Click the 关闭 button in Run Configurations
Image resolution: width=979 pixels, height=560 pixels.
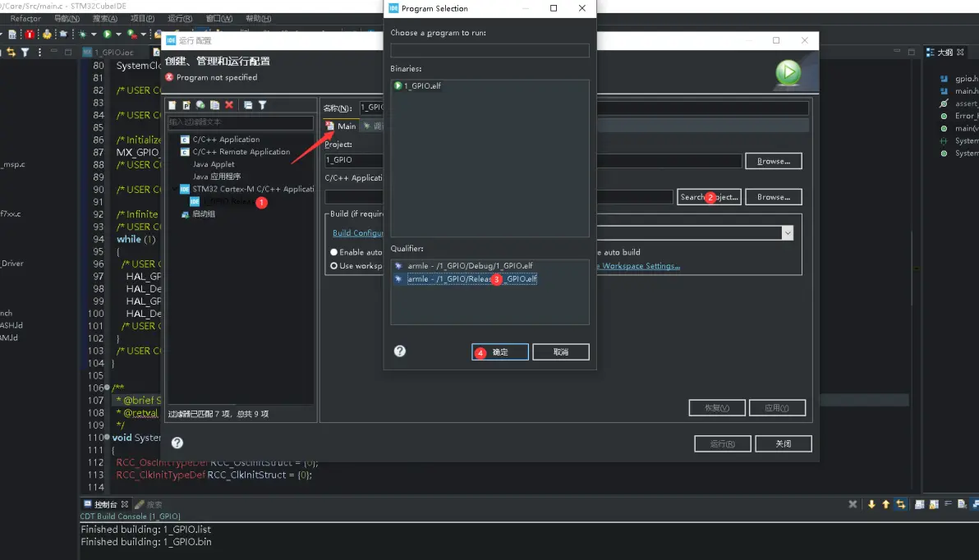point(783,444)
